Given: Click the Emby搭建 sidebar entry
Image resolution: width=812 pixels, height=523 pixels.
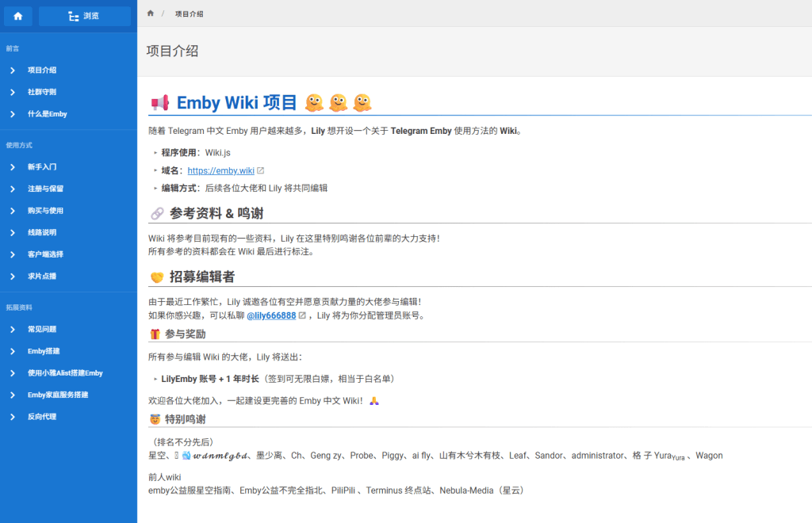Looking at the screenshot, I should click(x=44, y=351).
